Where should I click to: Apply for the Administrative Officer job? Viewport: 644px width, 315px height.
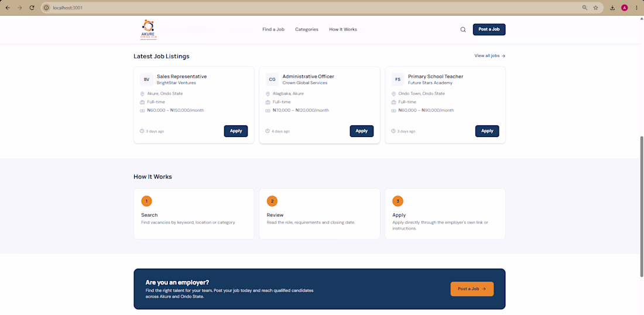[361, 131]
